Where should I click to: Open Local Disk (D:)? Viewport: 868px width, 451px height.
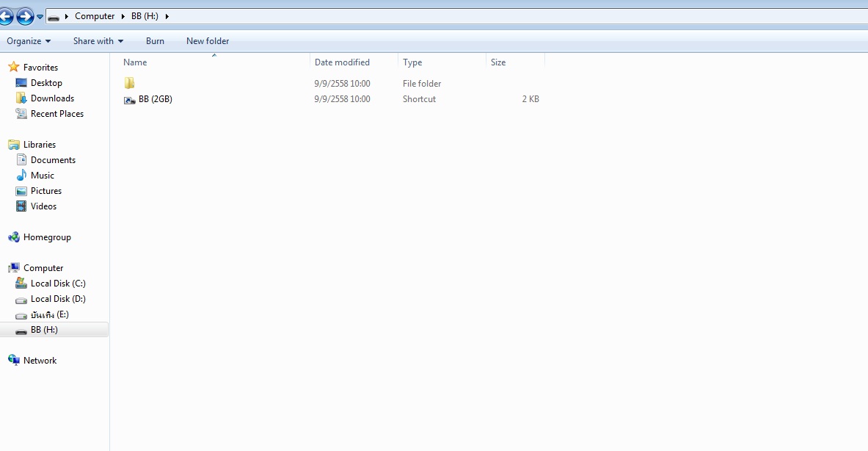(58, 299)
